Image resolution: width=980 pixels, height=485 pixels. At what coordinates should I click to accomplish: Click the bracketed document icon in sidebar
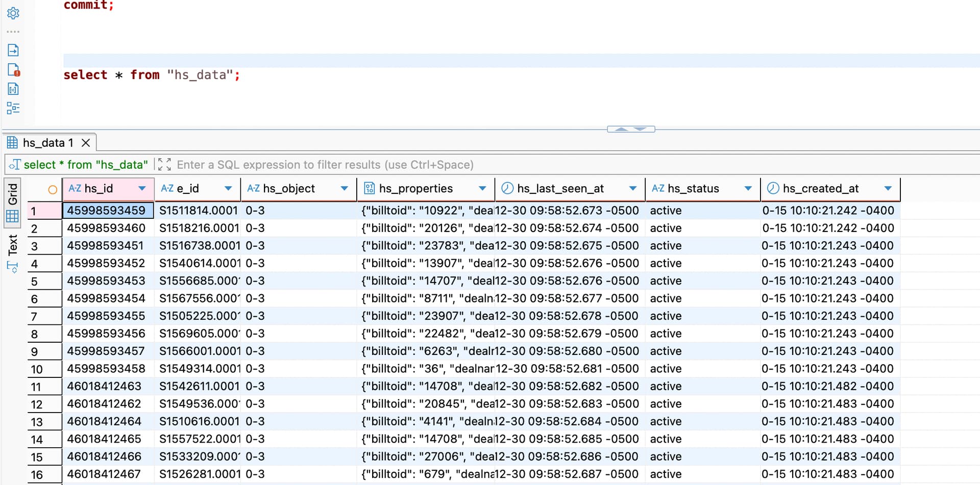point(13,89)
